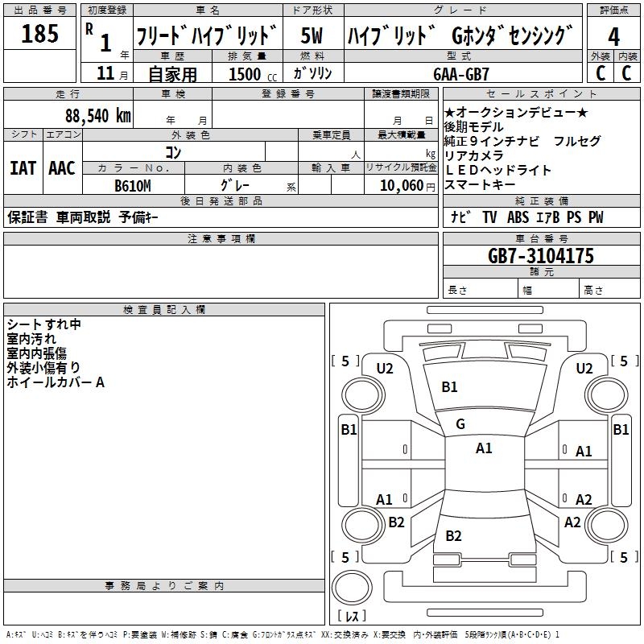Viewport: 644px width, 644px height.
Task: Select inspector note 外装小傷有り
Action: [43, 368]
